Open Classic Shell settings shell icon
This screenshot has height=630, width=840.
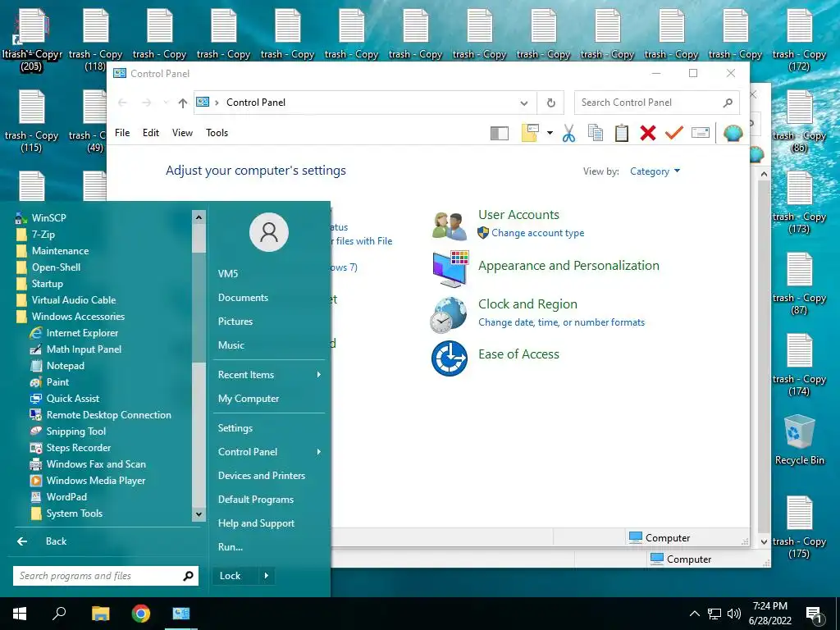pos(733,133)
